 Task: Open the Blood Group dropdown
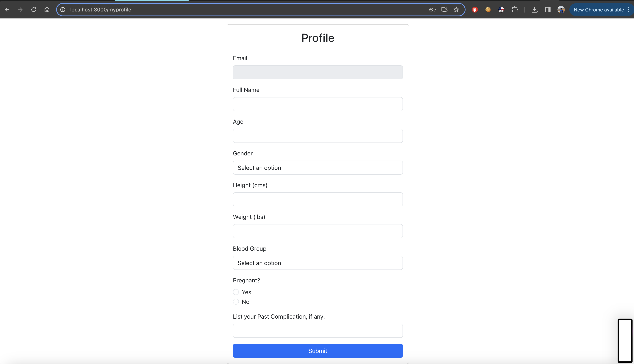318,263
